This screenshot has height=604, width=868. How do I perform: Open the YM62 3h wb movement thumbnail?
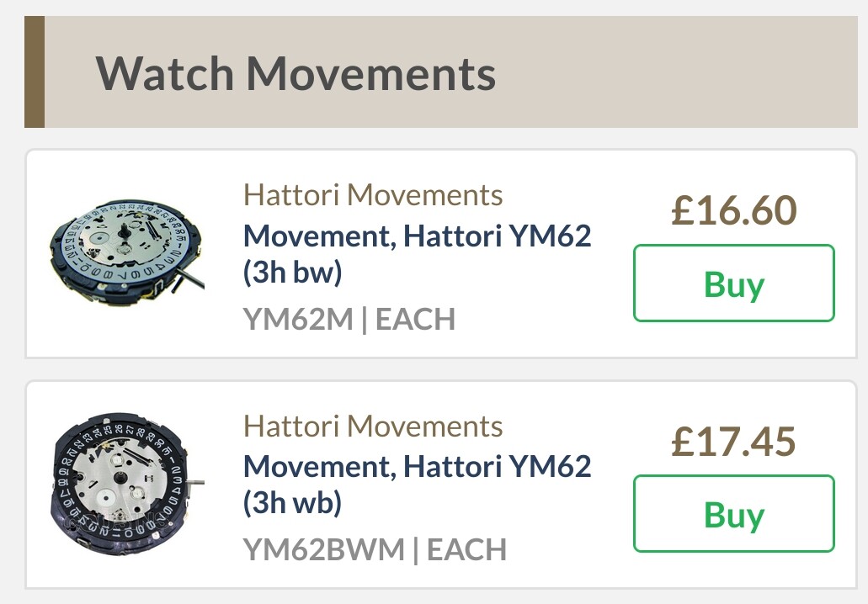127,483
